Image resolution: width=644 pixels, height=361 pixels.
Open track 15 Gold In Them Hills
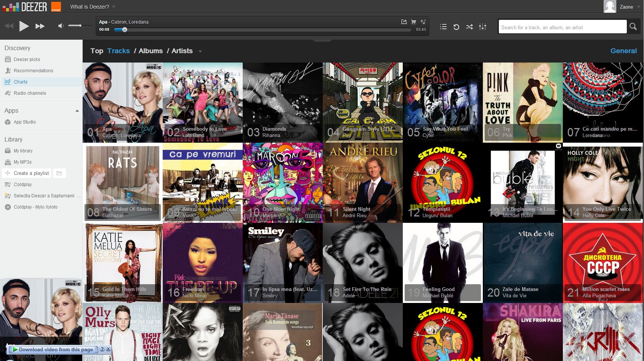123,263
